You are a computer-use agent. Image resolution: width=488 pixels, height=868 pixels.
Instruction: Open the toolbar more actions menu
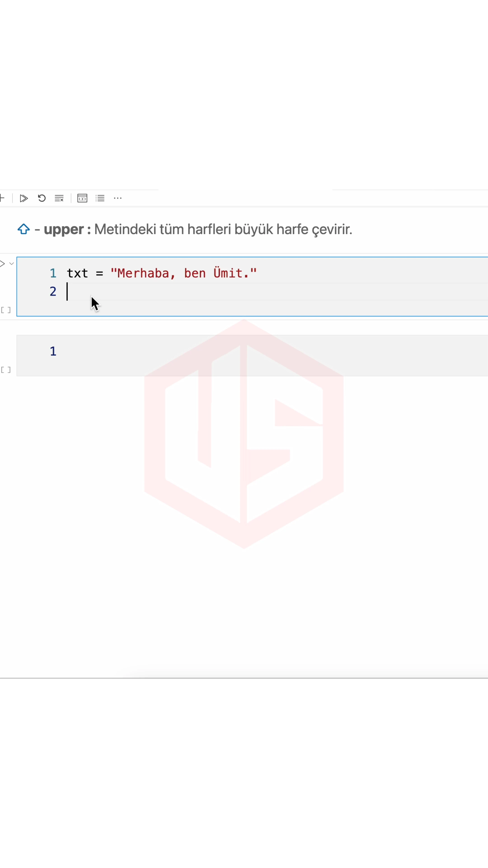(x=117, y=198)
